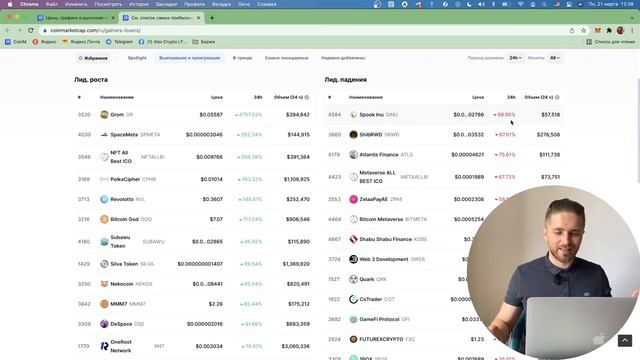Image resolution: width=640 pixels, height=360 pixels.
Task: Click the Bitcoin God coin logo
Action: click(x=104, y=219)
